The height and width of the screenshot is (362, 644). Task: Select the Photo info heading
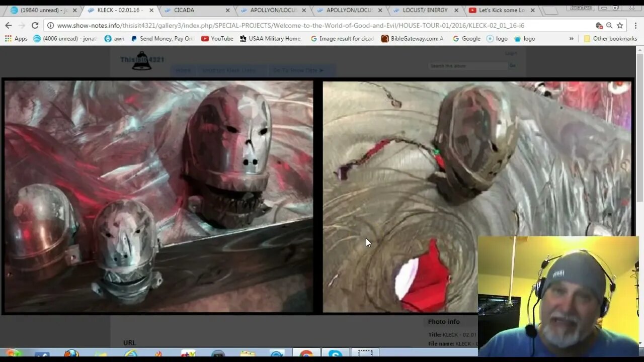(x=444, y=322)
